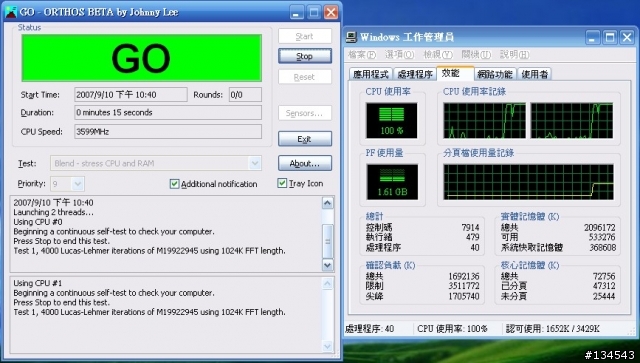
Task: Switch to the 使用者 tab
Action: tap(534, 74)
